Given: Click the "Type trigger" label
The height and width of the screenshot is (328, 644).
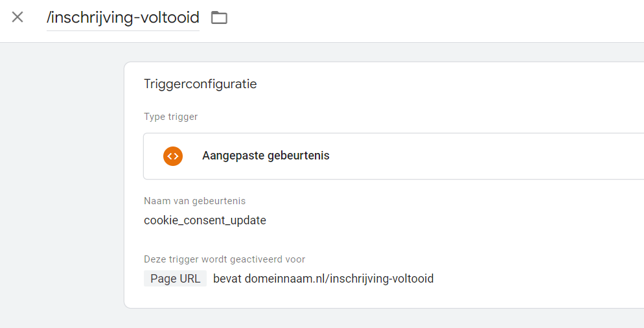Looking at the screenshot, I should pyautogui.click(x=170, y=117).
